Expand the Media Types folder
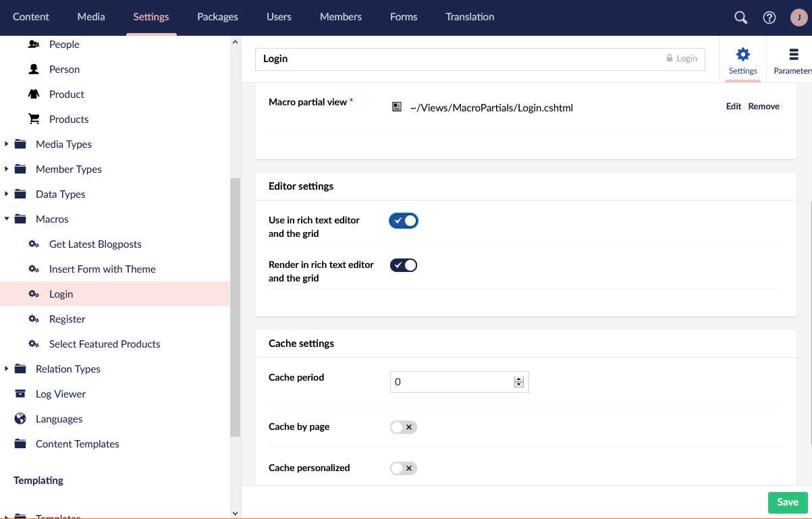812x519 pixels. point(7,144)
